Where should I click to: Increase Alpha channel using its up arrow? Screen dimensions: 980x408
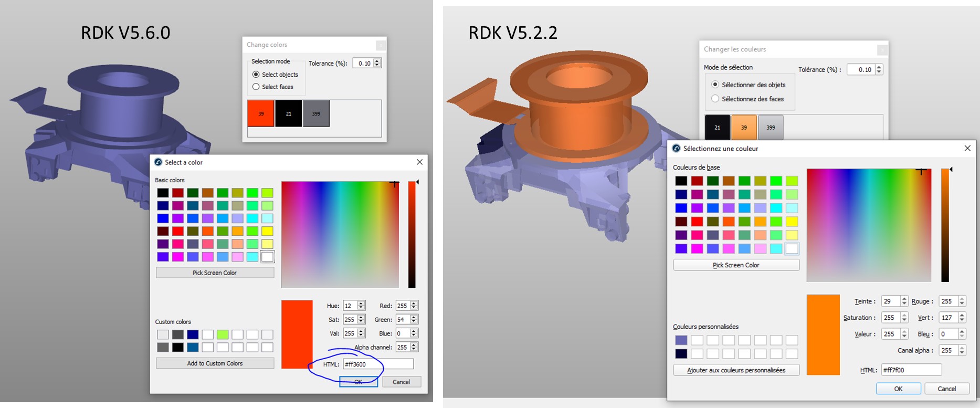click(x=414, y=345)
